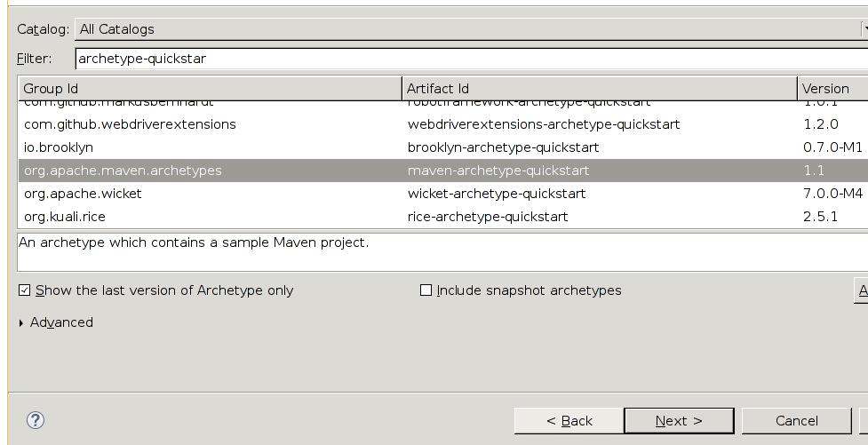Sort by Group Id column header
Image resolution: width=868 pixels, height=445 pixels.
click(210, 89)
